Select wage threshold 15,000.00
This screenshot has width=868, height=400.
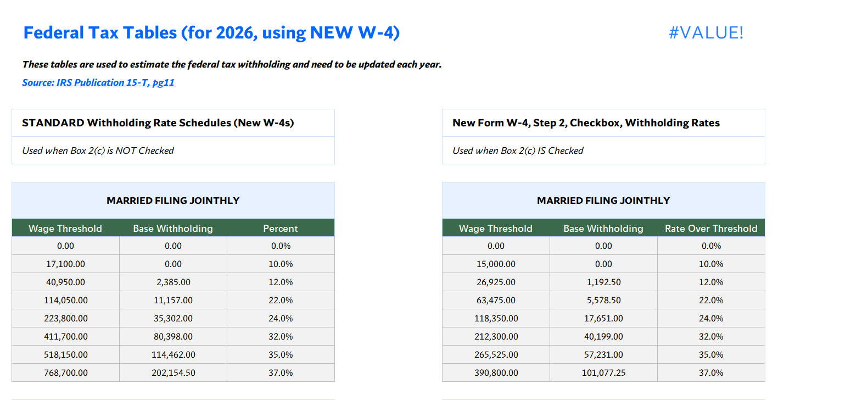click(496, 264)
